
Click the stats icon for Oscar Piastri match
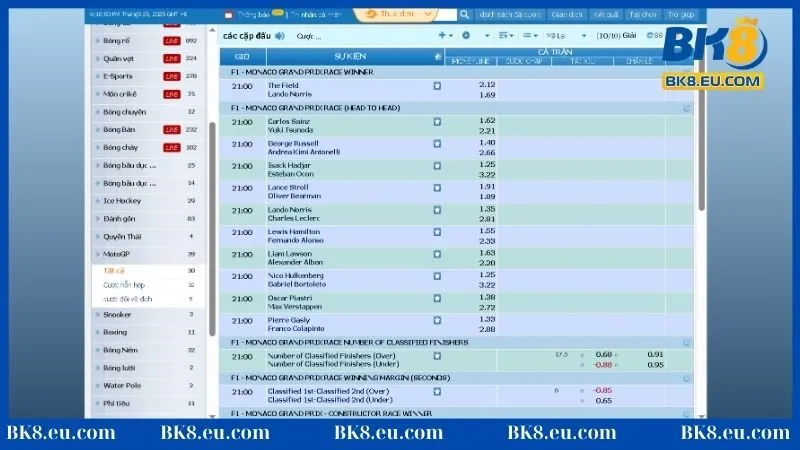pyautogui.click(x=436, y=298)
